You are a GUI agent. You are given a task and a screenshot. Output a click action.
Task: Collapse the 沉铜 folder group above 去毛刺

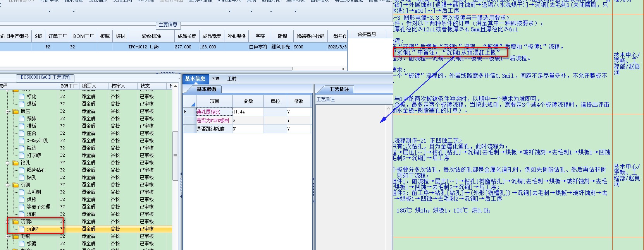pyautogui.click(x=8, y=185)
